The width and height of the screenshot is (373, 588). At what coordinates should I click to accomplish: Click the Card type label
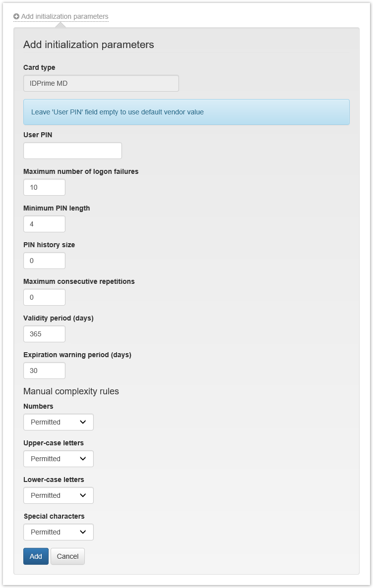click(x=39, y=67)
